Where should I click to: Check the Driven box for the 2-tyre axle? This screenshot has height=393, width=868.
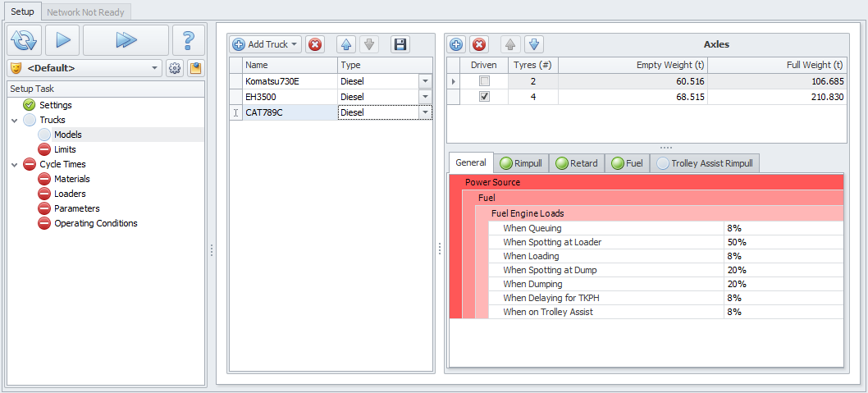point(485,81)
